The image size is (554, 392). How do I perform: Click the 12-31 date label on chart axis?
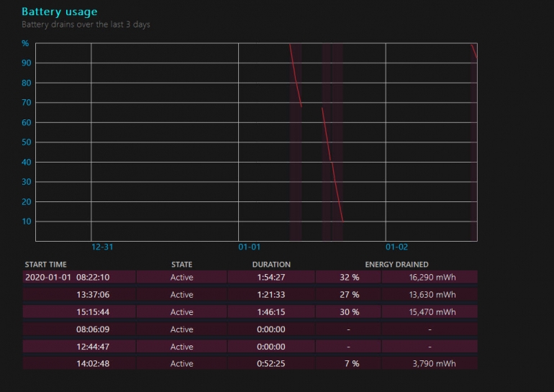click(101, 247)
